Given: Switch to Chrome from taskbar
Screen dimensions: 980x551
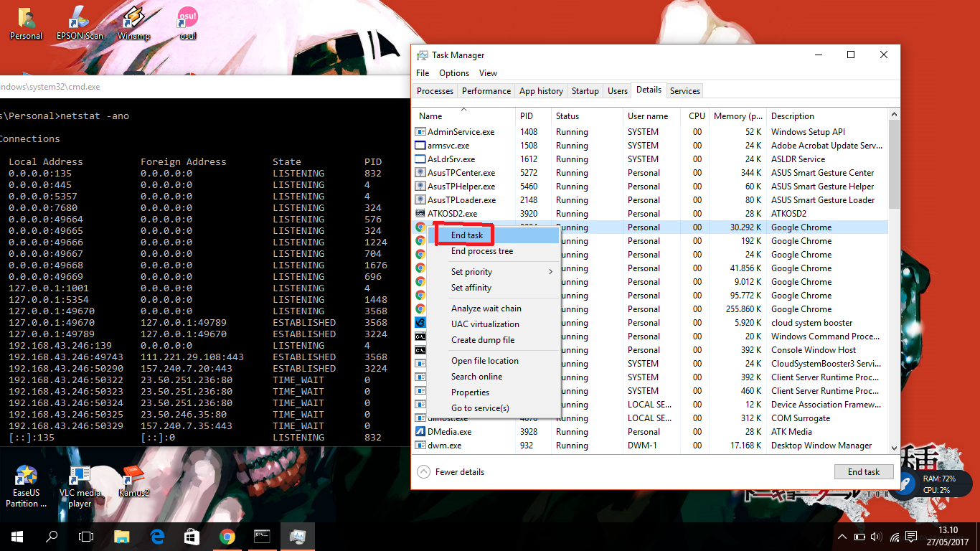Looking at the screenshot, I should [x=227, y=536].
